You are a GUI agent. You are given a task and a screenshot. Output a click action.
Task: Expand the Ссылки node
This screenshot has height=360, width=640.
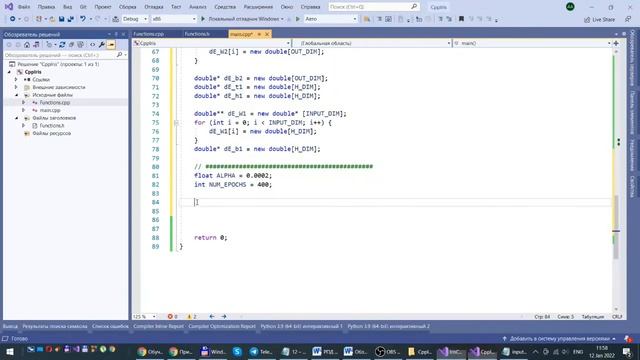(16, 80)
